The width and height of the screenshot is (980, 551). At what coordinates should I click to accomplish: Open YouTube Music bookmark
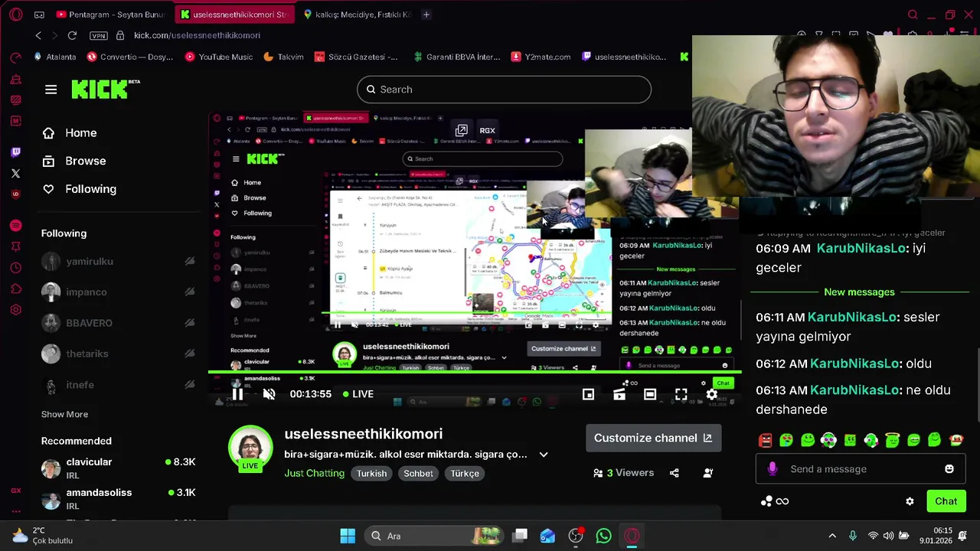218,57
